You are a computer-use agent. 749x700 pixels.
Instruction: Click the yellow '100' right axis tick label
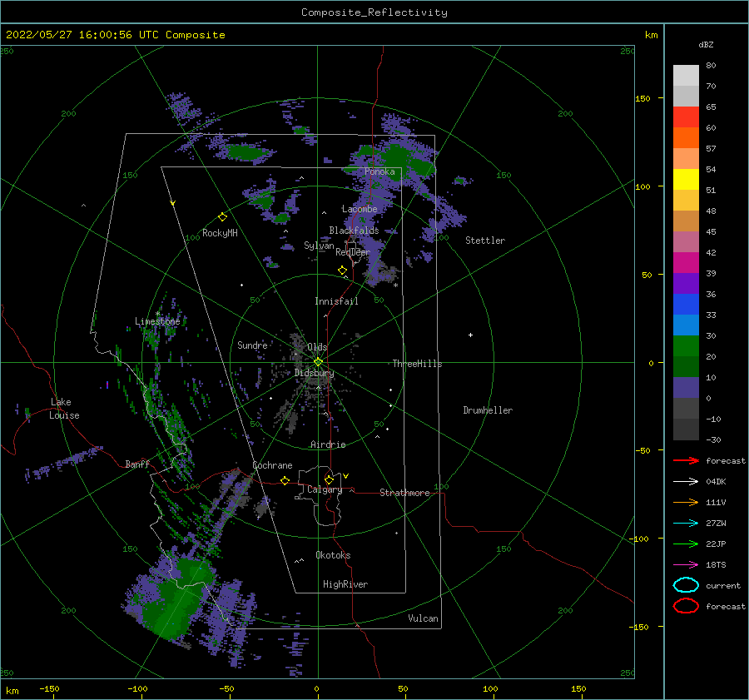(643, 186)
